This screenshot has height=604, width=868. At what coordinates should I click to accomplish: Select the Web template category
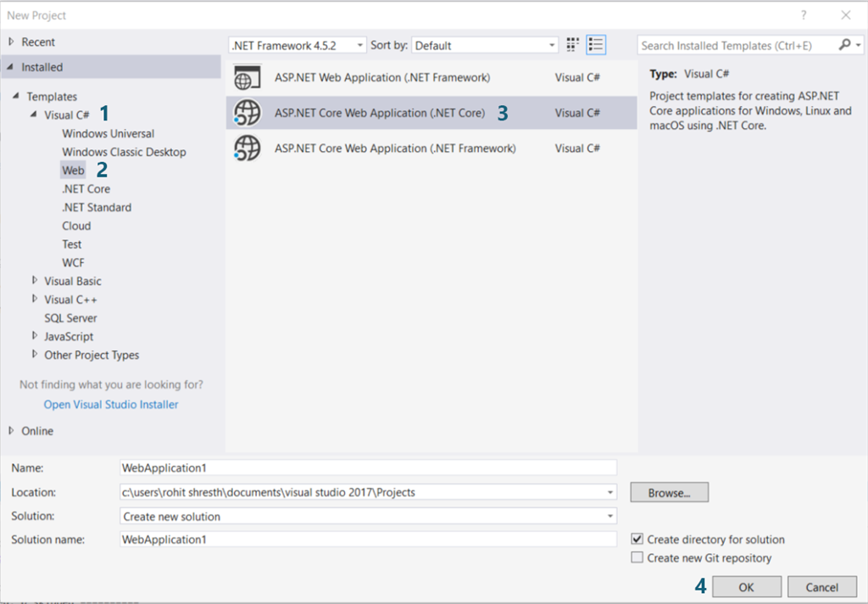74,171
